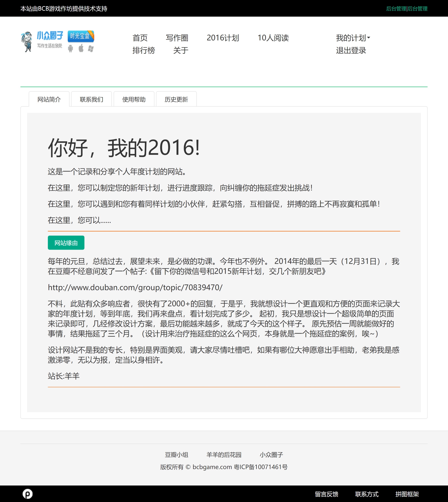Viewport: 448px width, 502px height.
Task: Open the 10人阅读 navigation item
Action: (273, 38)
